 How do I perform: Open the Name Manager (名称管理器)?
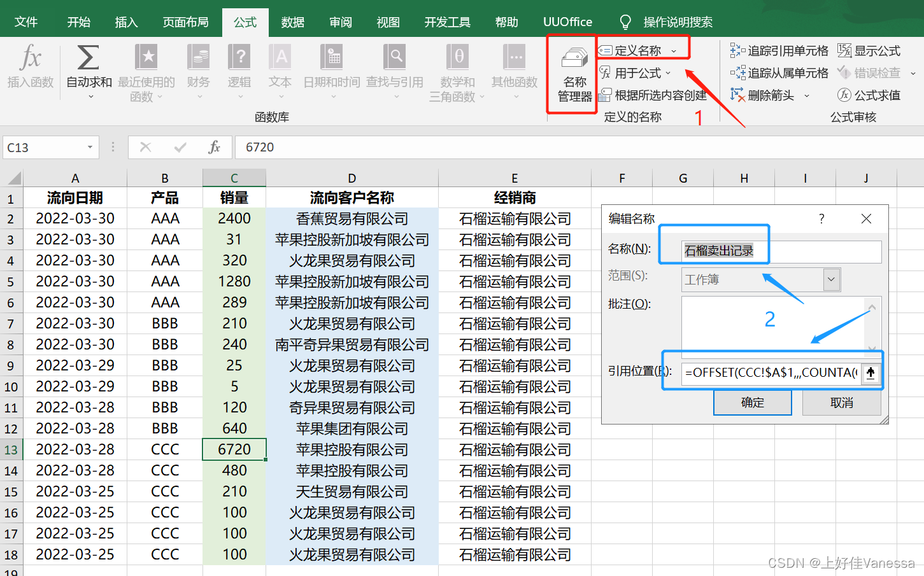pos(574,73)
